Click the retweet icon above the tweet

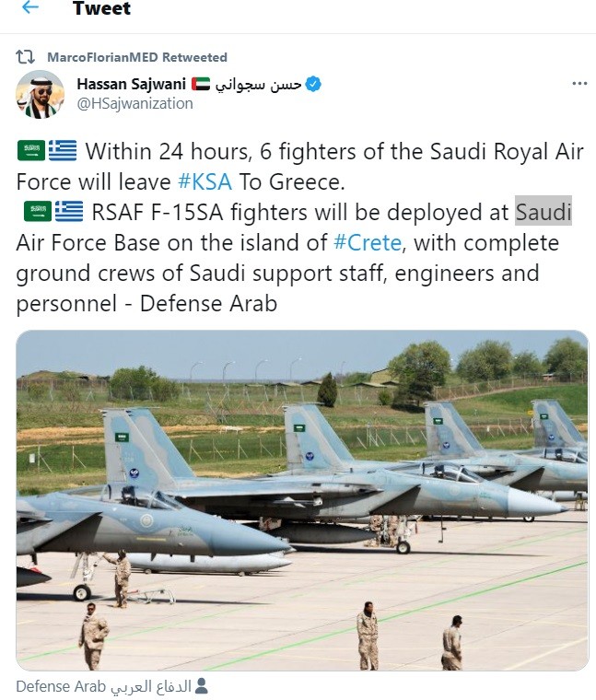click(x=29, y=57)
